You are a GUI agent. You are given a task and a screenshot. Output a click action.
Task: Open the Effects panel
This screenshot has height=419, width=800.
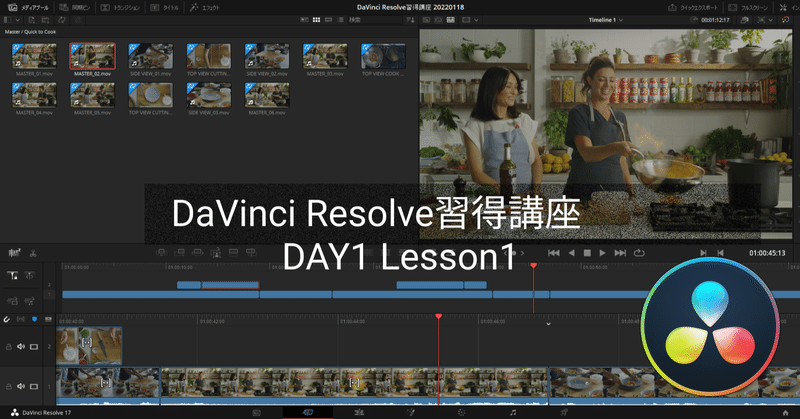(x=204, y=7)
